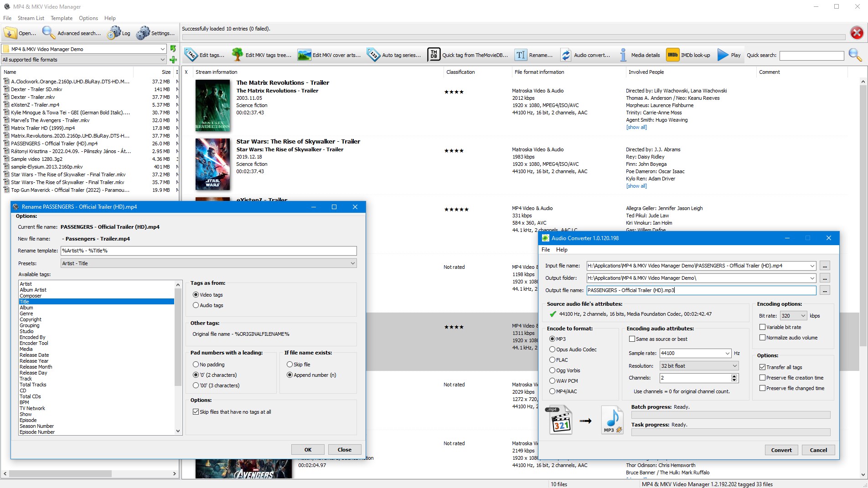Viewport: 868px width, 488px height.
Task: Click the Edit tags icon
Action: 191,55
